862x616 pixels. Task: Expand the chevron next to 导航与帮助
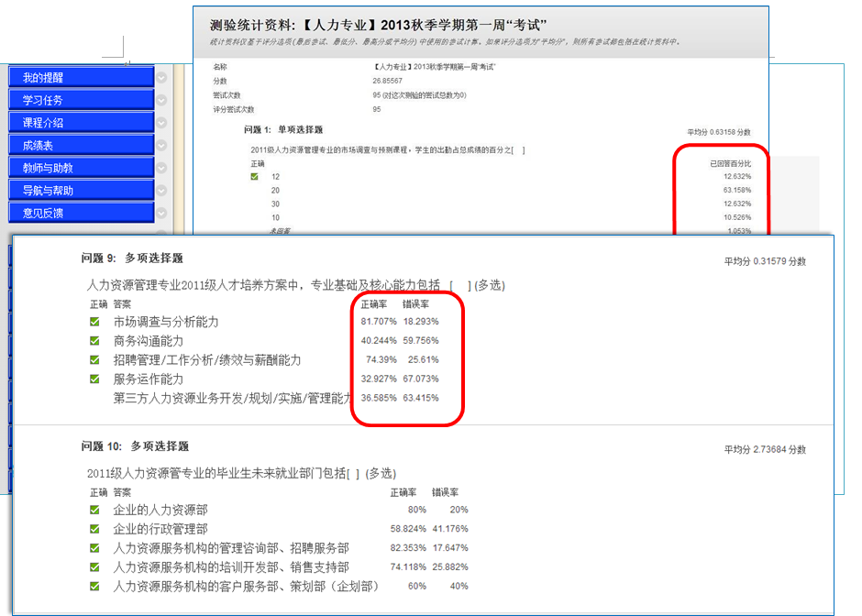[161, 190]
